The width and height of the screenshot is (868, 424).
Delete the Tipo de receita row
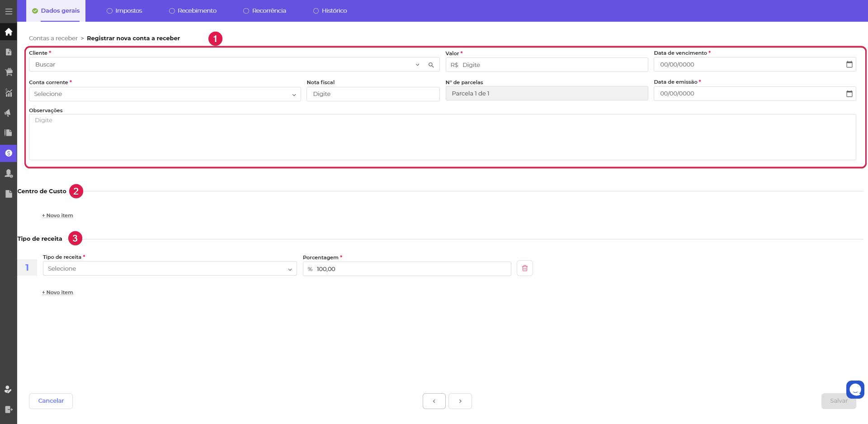pyautogui.click(x=524, y=268)
